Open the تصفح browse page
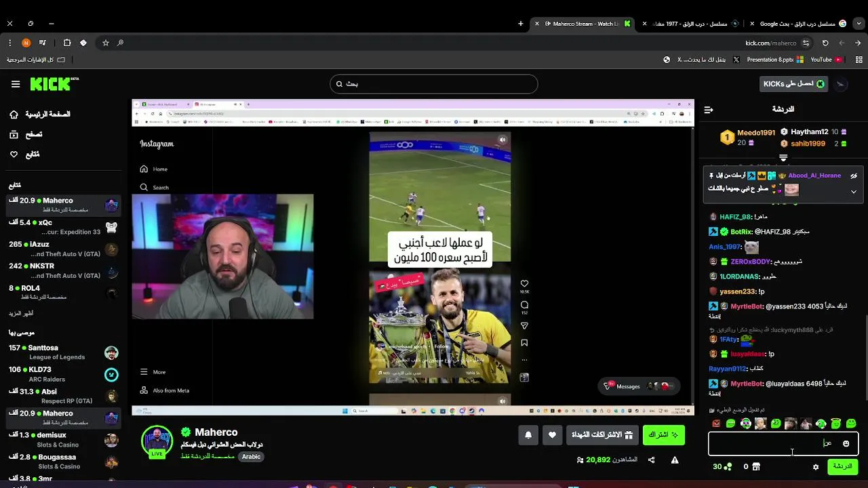This screenshot has width=868, height=488. click(26, 134)
